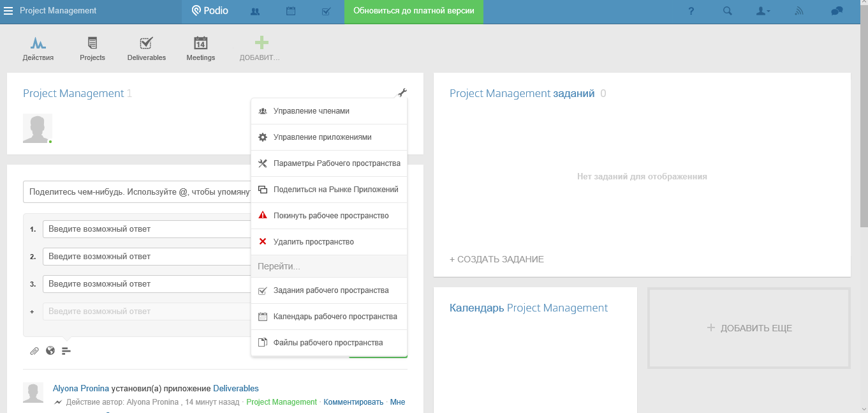The image size is (868, 413).
Task: Open the Projects app
Action: 92,49
